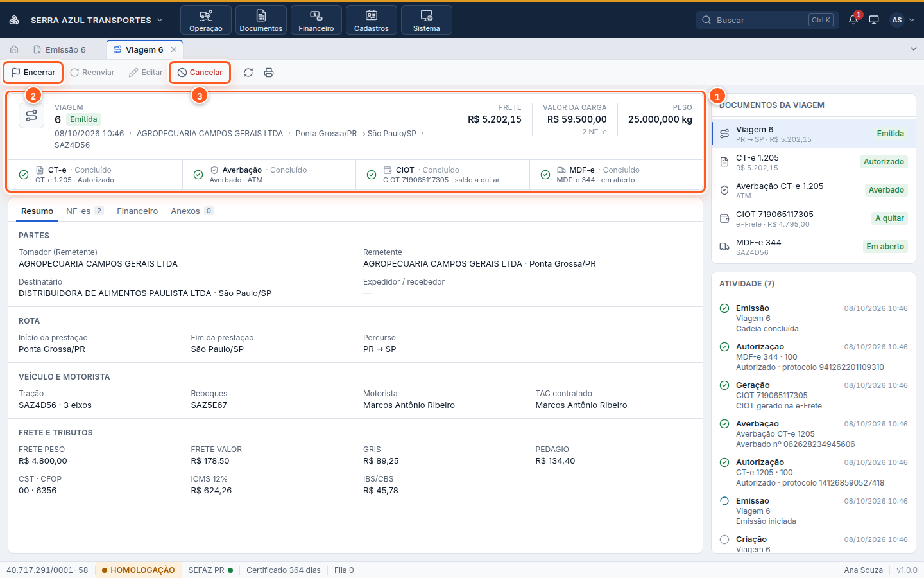924x578 pixels.
Task: Click the CIOT 719065117305 wallet icon in sidebar
Action: (724, 218)
